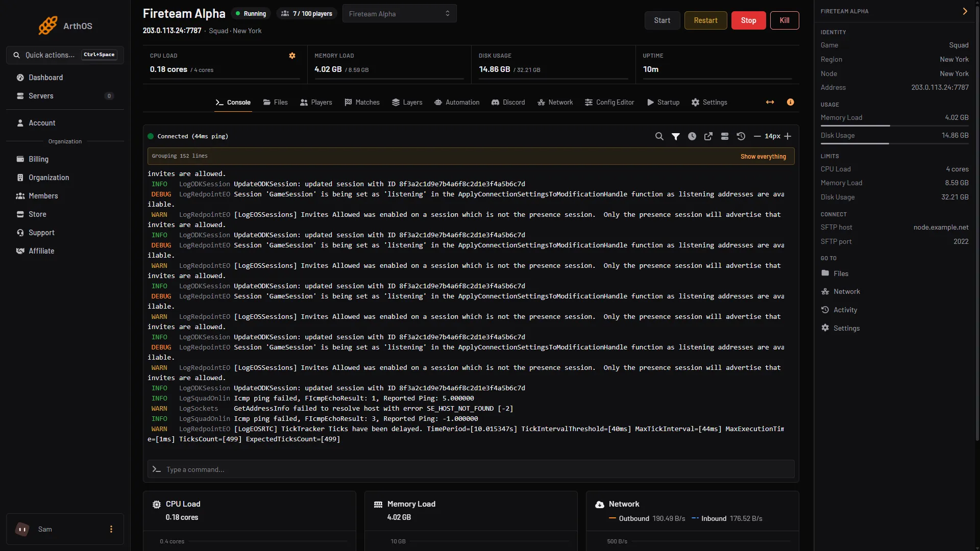Increase console font size with plus

788,136
